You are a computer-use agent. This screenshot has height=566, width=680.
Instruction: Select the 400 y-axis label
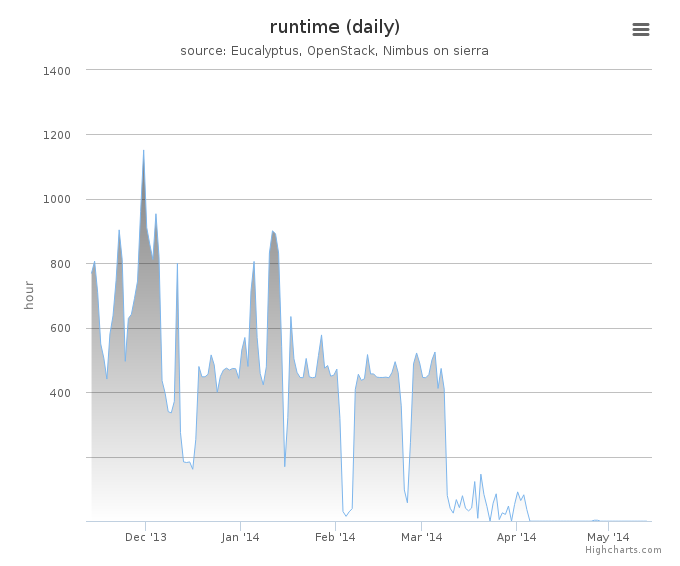pyautogui.click(x=60, y=393)
